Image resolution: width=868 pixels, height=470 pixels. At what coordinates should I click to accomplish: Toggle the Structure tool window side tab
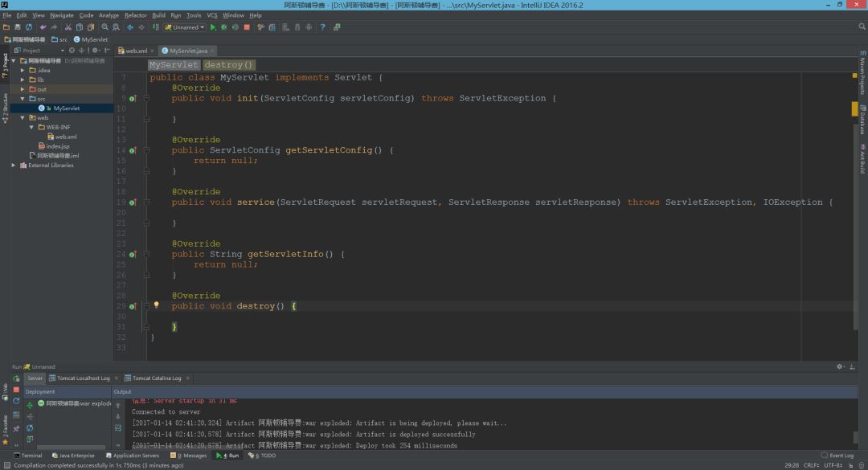click(x=5, y=108)
